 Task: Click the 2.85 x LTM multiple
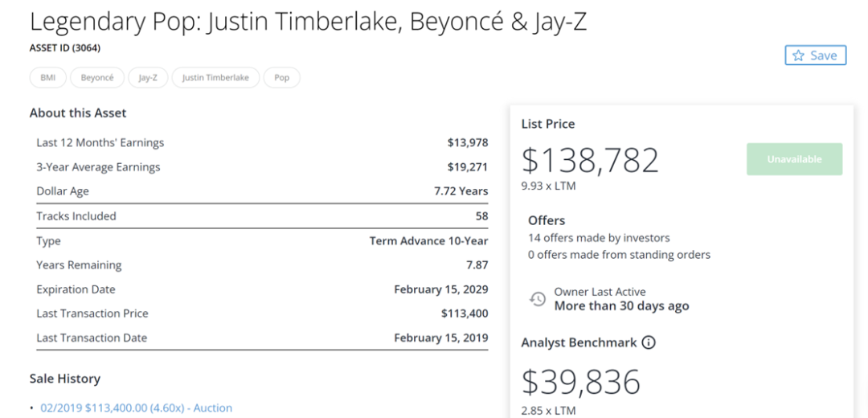(549, 411)
